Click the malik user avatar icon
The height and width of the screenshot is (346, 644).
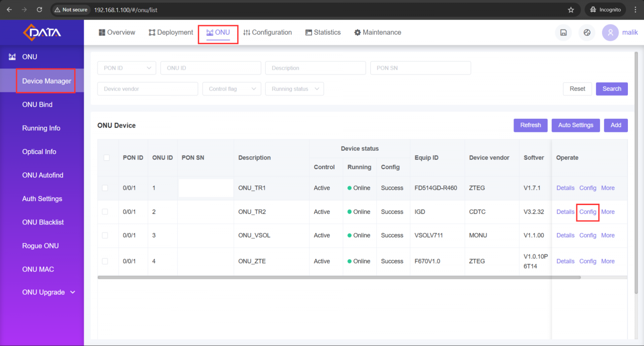click(x=610, y=33)
